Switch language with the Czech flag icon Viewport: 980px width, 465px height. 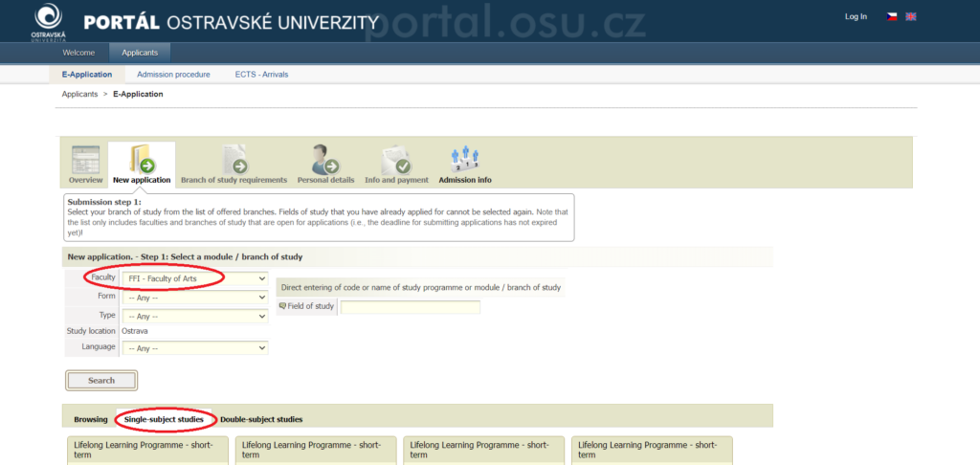click(892, 17)
